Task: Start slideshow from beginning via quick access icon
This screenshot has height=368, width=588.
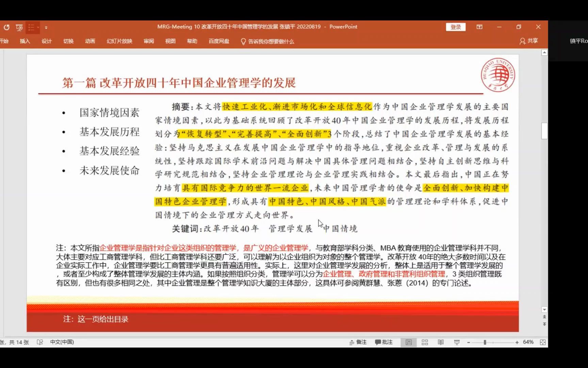Action: (19, 27)
